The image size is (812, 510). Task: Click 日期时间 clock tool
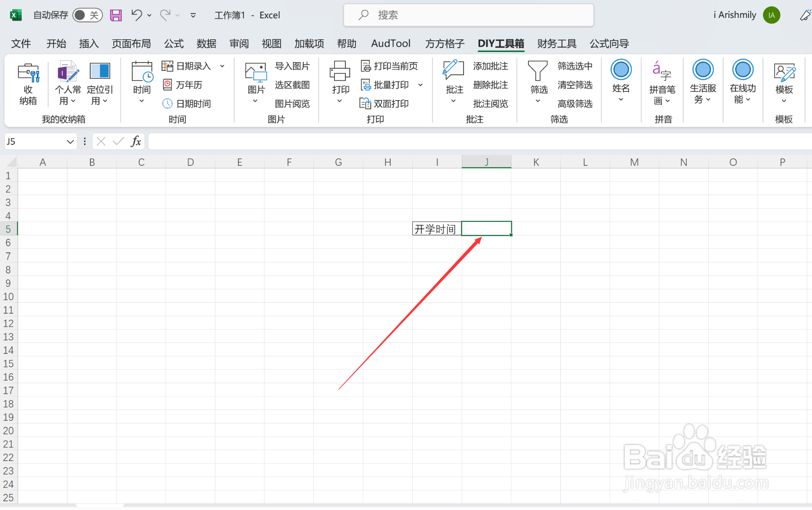coord(187,104)
